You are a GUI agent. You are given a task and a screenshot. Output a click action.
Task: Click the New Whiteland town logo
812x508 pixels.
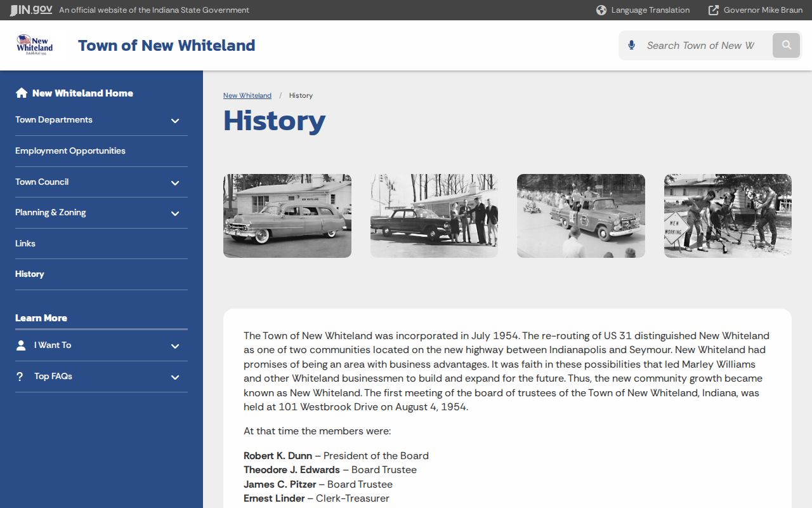pyautogui.click(x=35, y=45)
